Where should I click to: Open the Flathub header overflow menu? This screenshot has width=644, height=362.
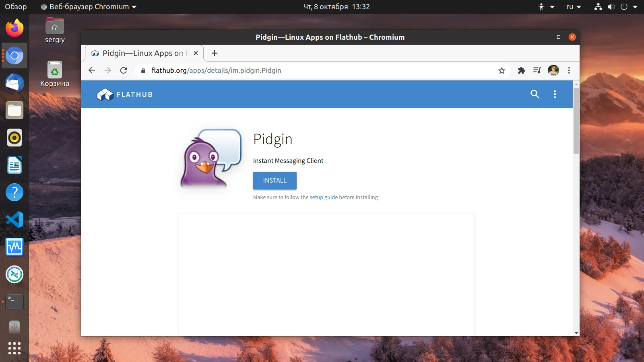555,94
